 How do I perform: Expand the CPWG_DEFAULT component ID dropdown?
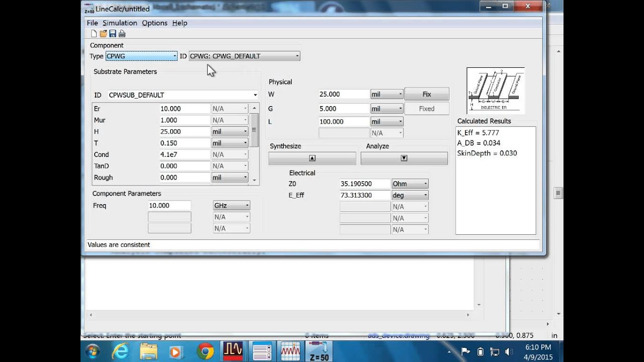coord(245,56)
